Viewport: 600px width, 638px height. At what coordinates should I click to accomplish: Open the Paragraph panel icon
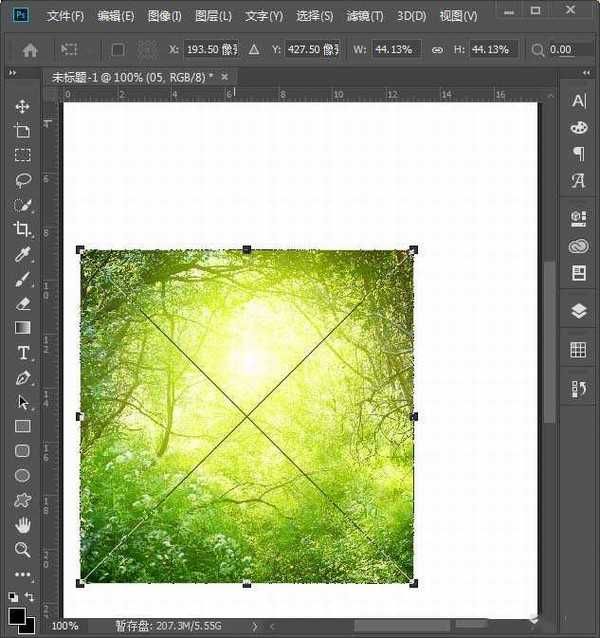pyautogui.click(x=578, y=154)
